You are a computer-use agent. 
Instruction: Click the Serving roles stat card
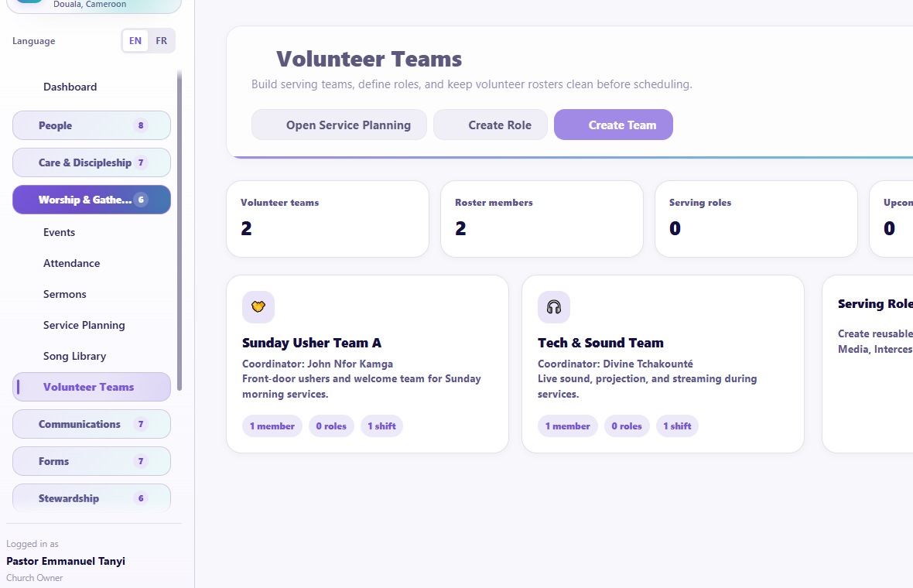pyautogui.click(x=757, y=219)
